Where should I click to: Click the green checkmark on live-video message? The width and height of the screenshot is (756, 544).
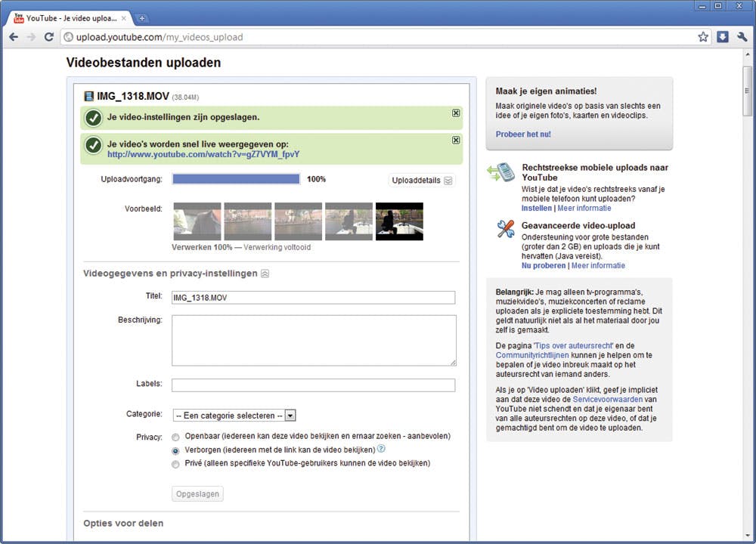93,144
